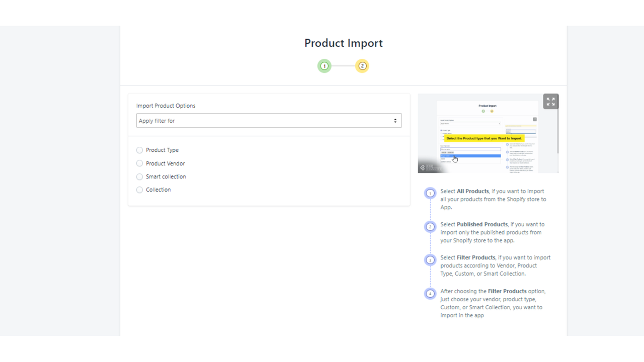Click step 1 circle in the stepper

(325, 66)
